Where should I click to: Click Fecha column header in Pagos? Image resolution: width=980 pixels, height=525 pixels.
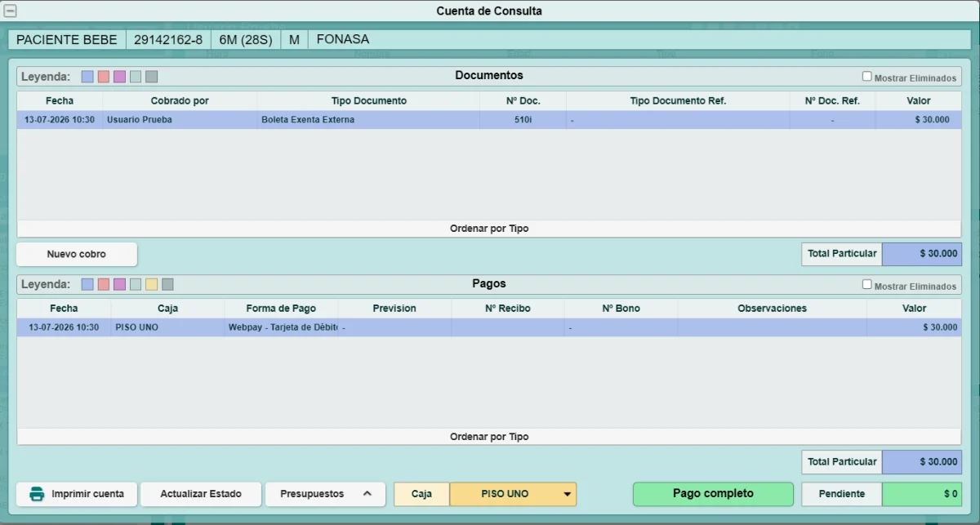(x=64, y=309)
